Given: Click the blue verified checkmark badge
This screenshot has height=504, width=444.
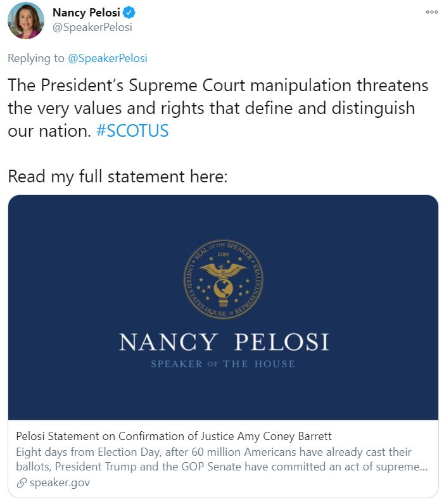Looking at the screenshot, I should [x=129, y=13].
